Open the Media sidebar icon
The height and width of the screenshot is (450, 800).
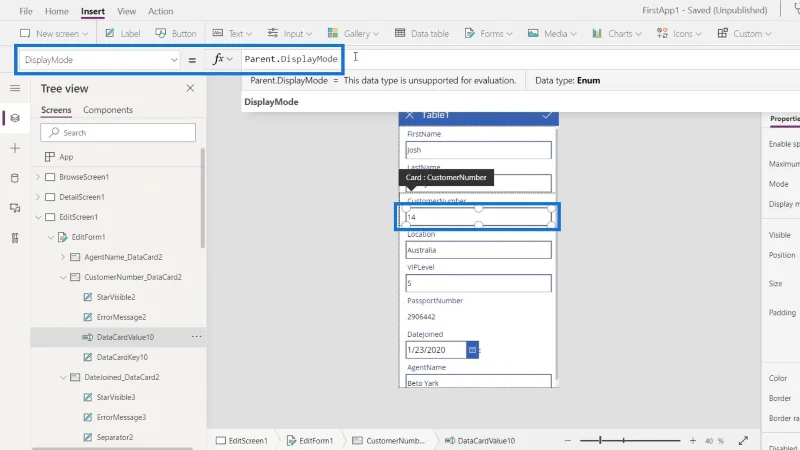tap(15, 208)
